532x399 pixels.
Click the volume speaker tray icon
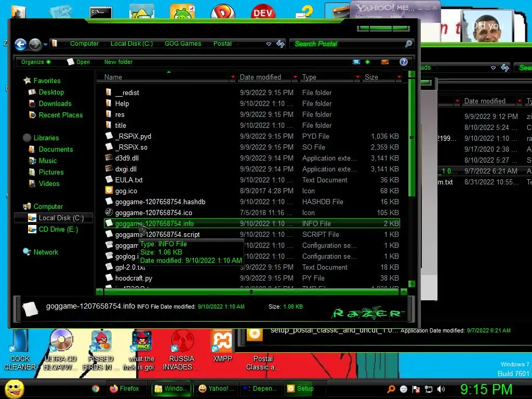441,389
